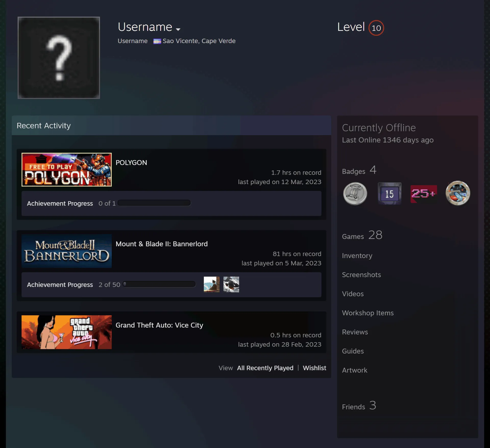Viewport: 490px width, 448px height.
Task: Open the 15 years of service badge
Action: [x=389, y=194]
